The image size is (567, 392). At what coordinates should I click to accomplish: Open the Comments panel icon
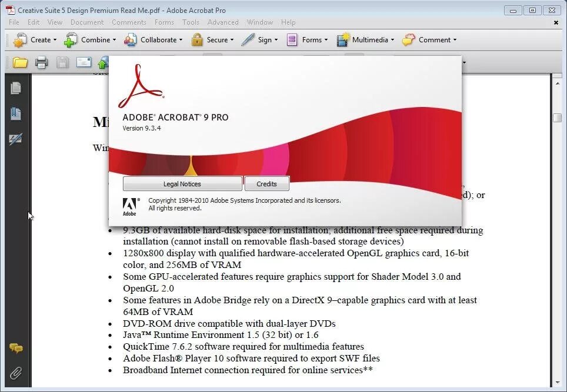(x=16, y=348)
